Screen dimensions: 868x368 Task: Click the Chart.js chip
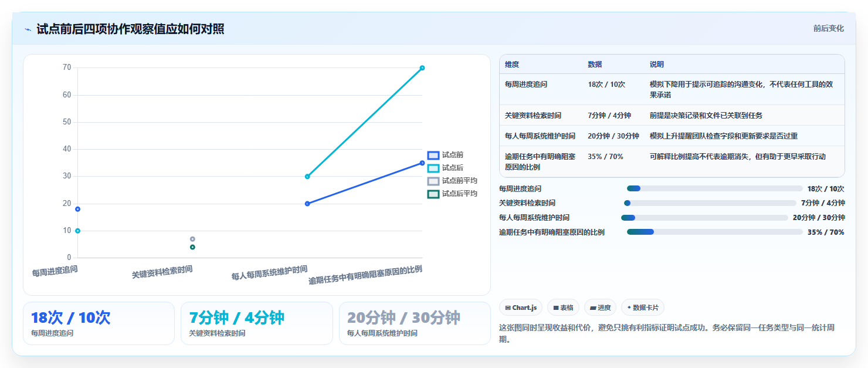click(521, 308)
